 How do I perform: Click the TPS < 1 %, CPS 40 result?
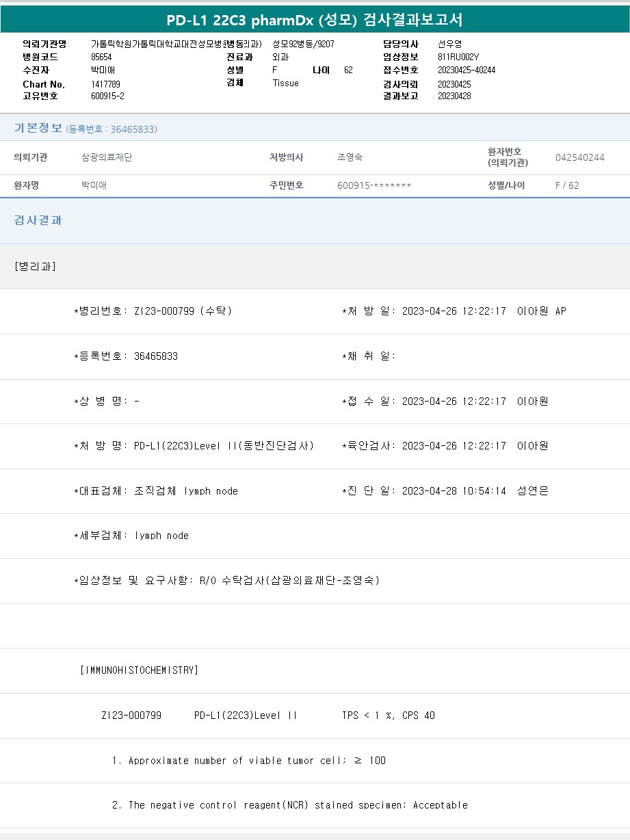[x=388, y=716]
